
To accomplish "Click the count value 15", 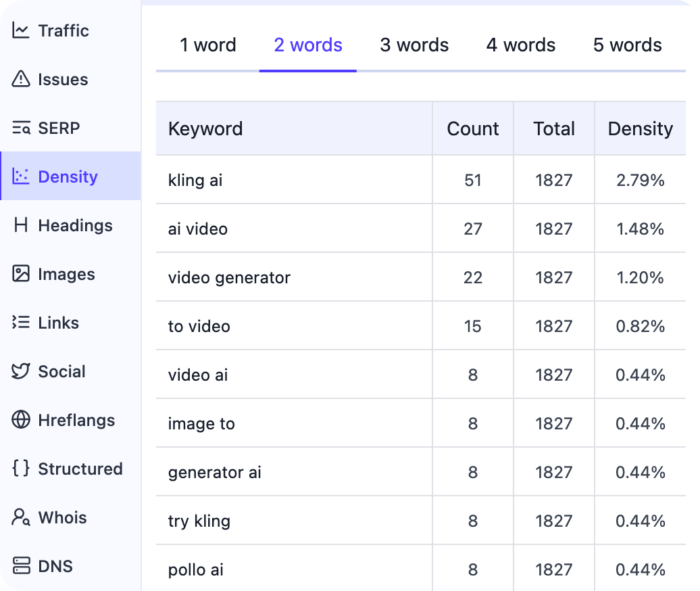I will pyautogui.click(x=473, y=327).
